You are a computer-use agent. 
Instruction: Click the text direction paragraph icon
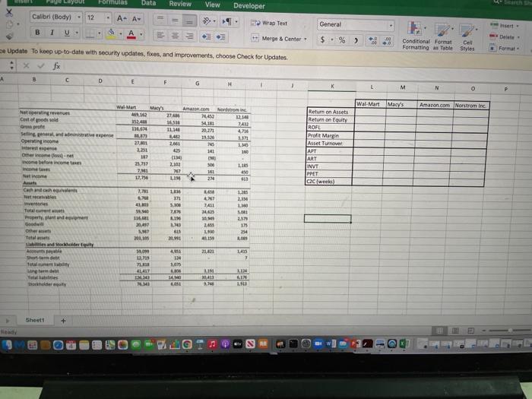click(x=226, y=22)
